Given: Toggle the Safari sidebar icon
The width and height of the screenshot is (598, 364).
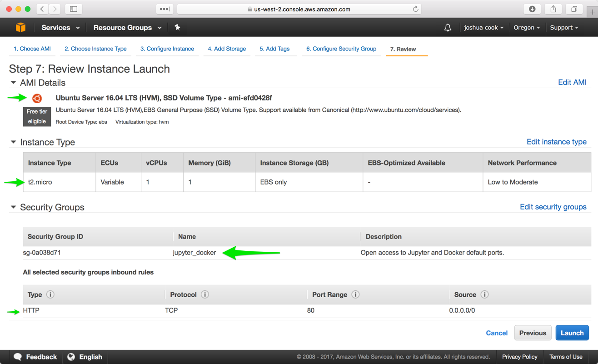Looking at the screenshot, I should [74, 9].
